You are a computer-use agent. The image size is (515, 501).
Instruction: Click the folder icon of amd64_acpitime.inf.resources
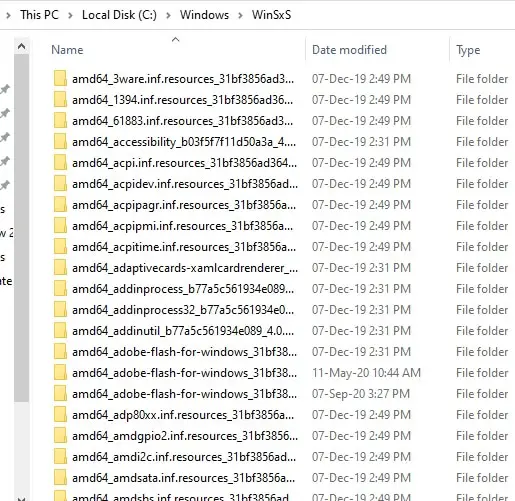(x=60, y=247)
